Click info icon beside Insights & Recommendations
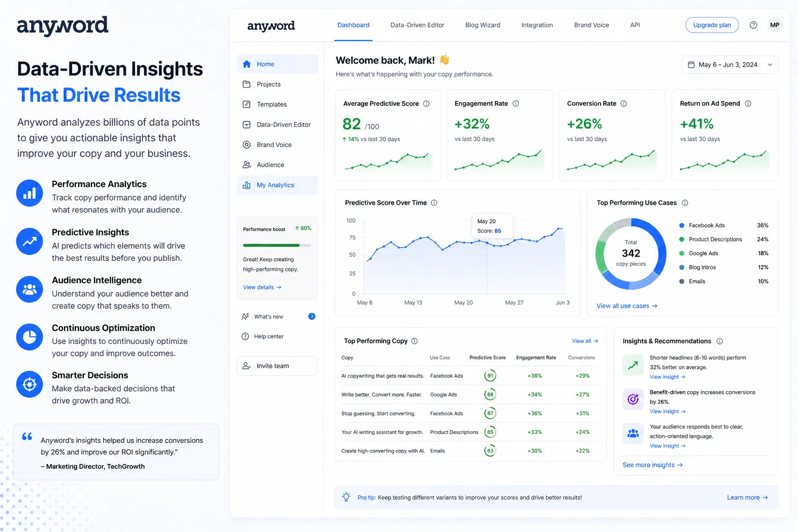Viewport: 798px width, 532px height. (x=720, y=341)
